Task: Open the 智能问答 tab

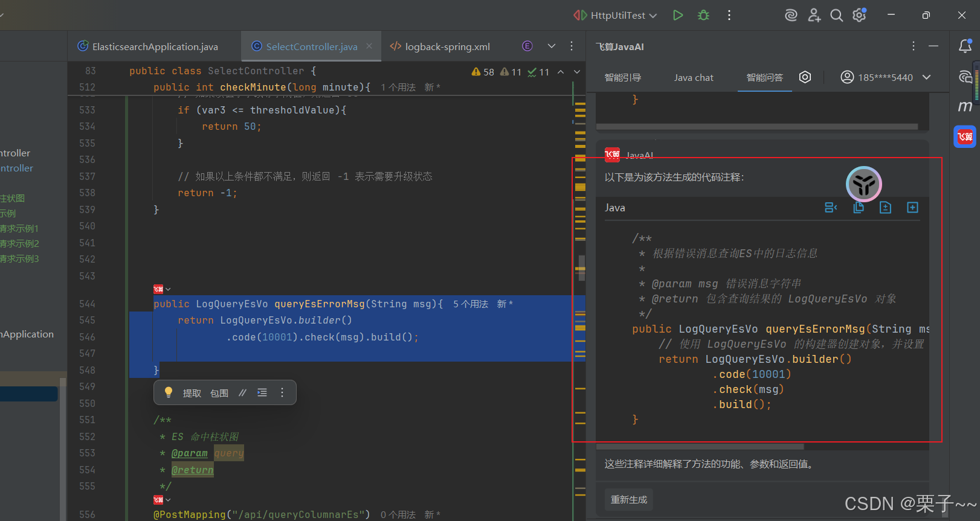Action: click(765, 77)
